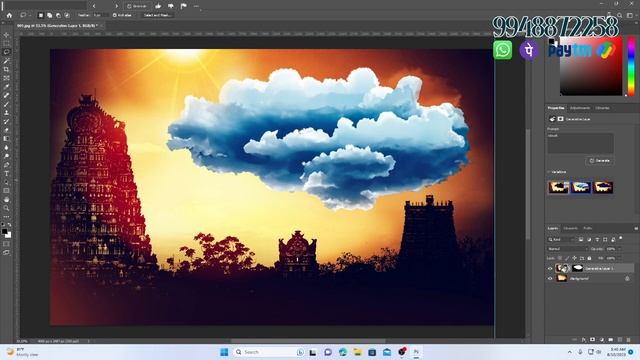Click the thumbs up feedback icon

coord(158,6)
